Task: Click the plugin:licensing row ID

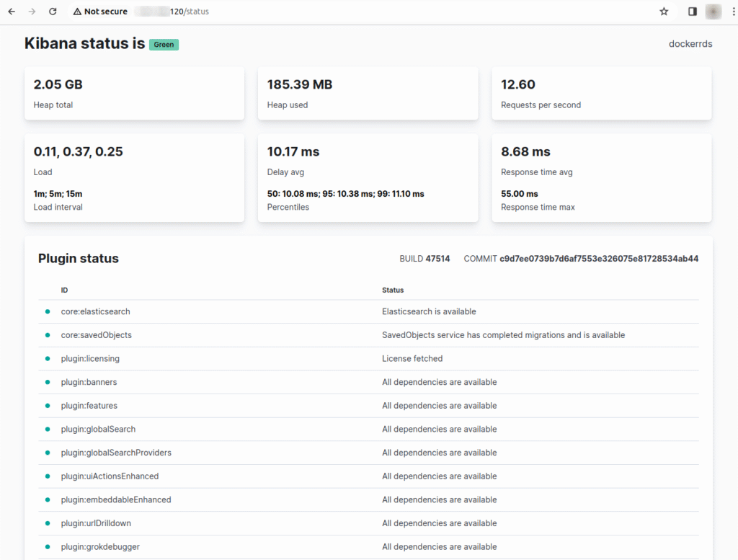Action: [x=90, y=359]
